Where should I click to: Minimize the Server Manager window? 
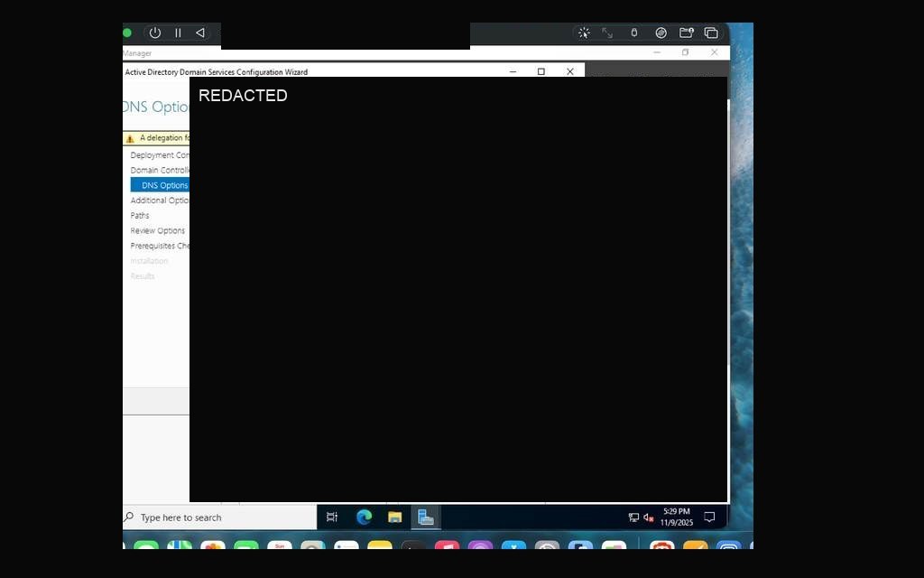click(657, 52)
